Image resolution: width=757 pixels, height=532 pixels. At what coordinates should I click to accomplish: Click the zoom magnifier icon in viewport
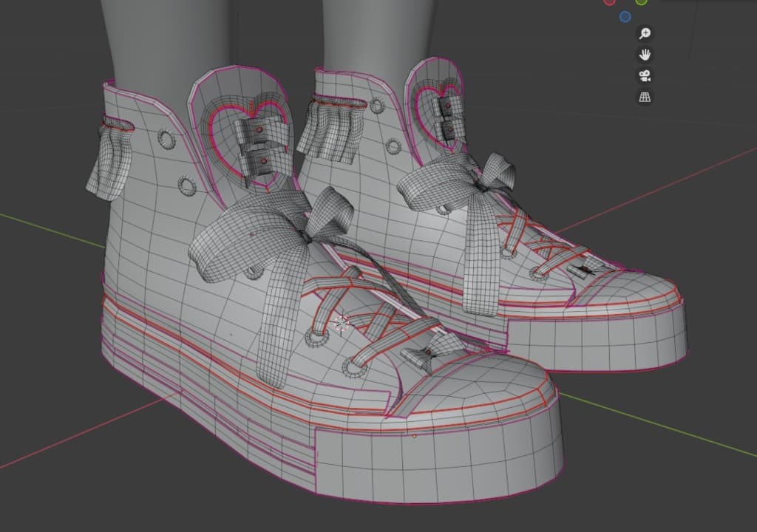point(645,33)
